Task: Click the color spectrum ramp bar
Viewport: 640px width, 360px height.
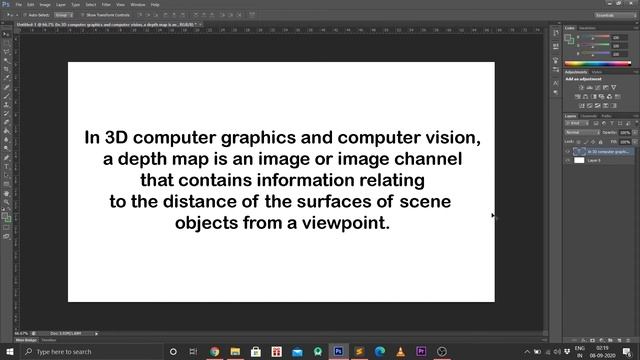Action: (x=598, y=64)
